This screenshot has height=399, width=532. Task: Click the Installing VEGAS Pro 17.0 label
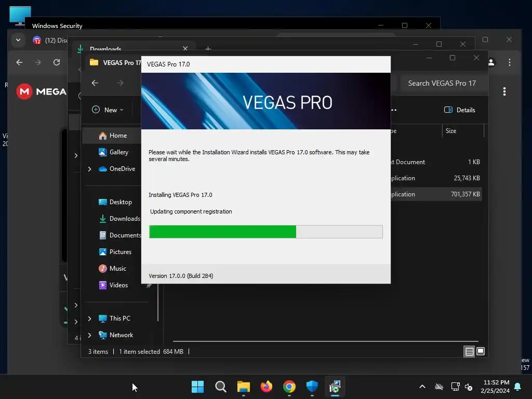[180, 195]
